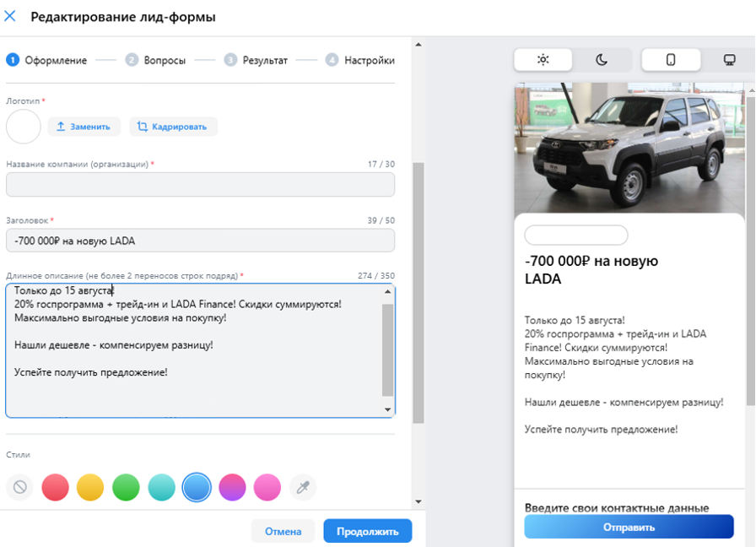The height and width of the screenshot is (547, 756).
Task: Select desktop monitor preview mode
Action: point(730,60)
